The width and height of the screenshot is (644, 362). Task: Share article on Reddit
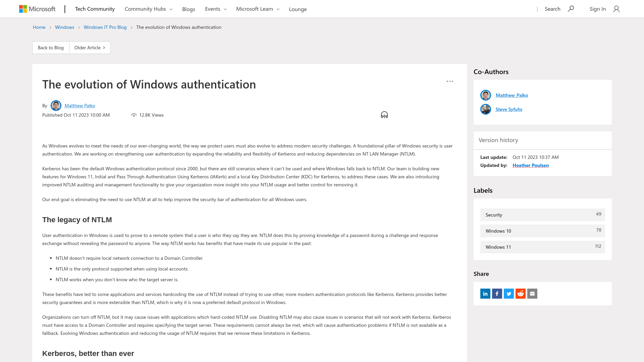521,294
